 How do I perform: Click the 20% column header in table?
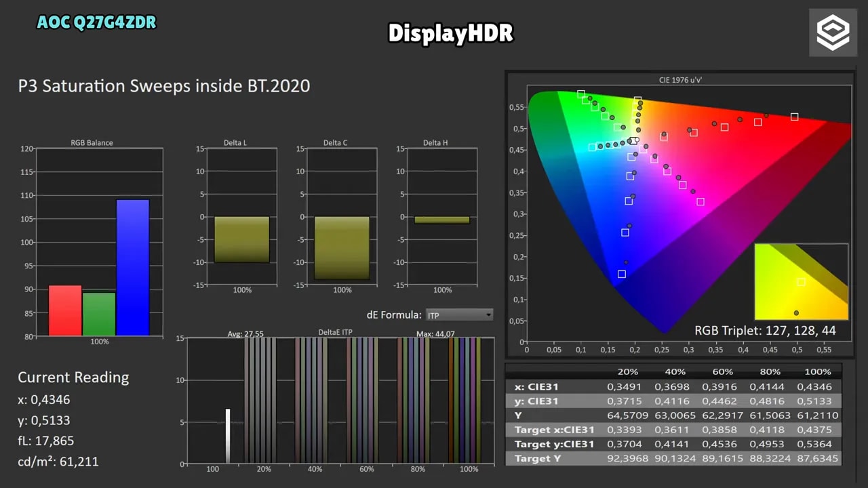pyautogui.click(x=628, y=371)
